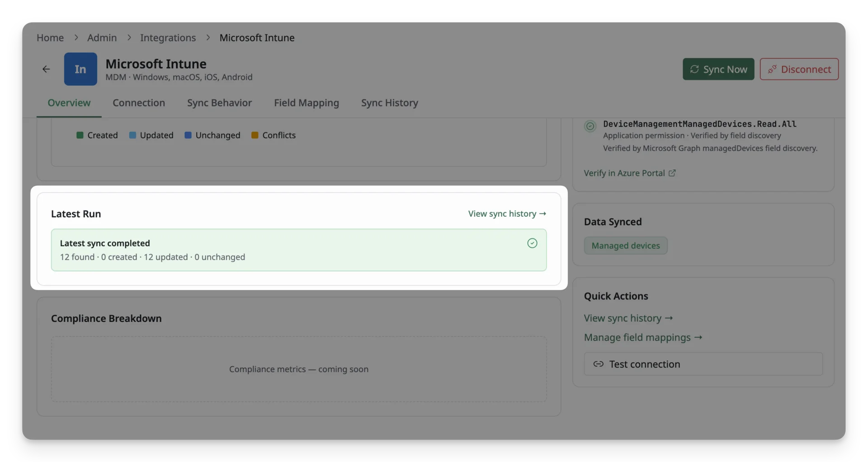Image resolution: width=868 pixels, height=462 pixels.
Task: Run Test connection in Quick Actions
Action: click(x=703, y=364)
